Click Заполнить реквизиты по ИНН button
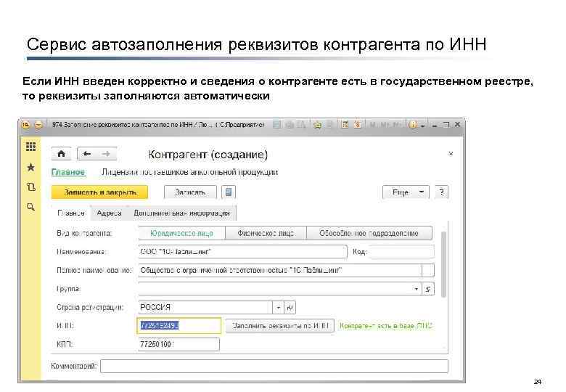The width and height of the screenshot is (566, 392). pyautogui.click(x=280, y=326)
